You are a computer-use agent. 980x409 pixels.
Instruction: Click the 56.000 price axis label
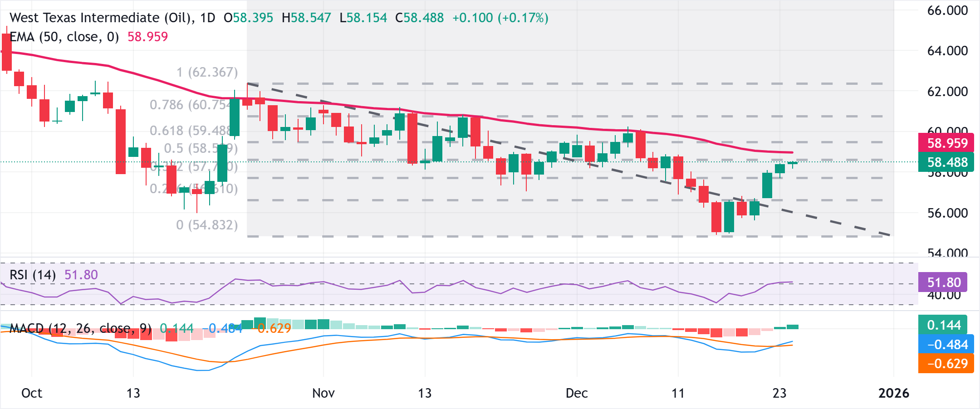click(x=947, y=213)
